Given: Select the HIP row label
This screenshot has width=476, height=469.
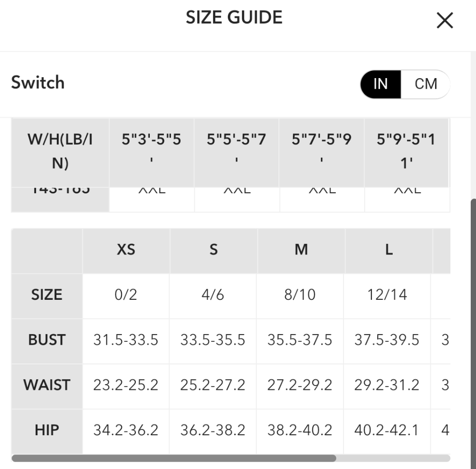Looking at the screenshot, I should click(x=47, y=430).
